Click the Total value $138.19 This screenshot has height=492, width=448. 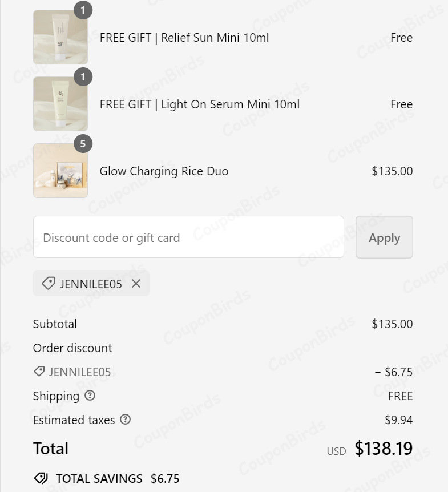coord(384,449)
